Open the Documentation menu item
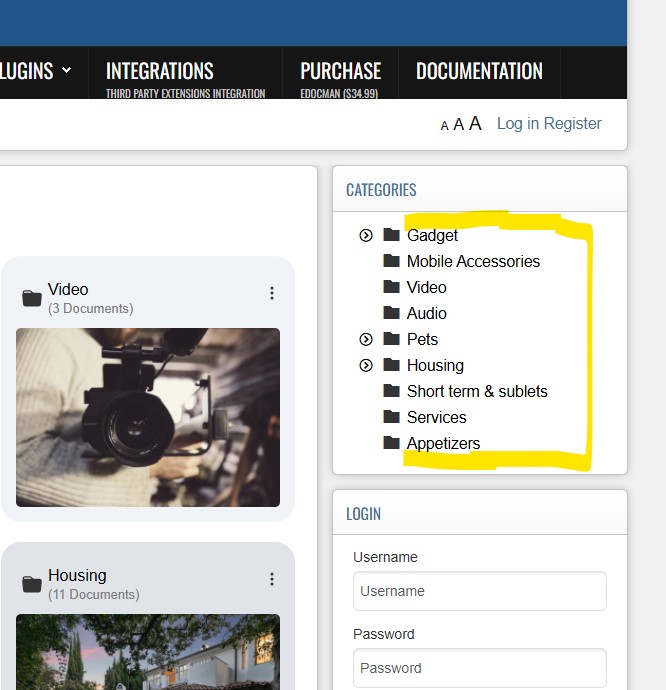Image resolution: width=666 pixels, height=690 pixels. click(x=479, y=71)
